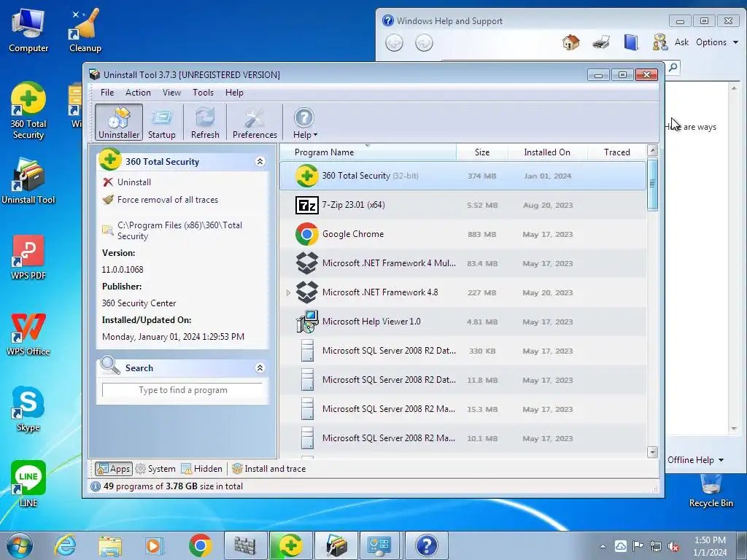Click the status bar info icon

point(96,486)
